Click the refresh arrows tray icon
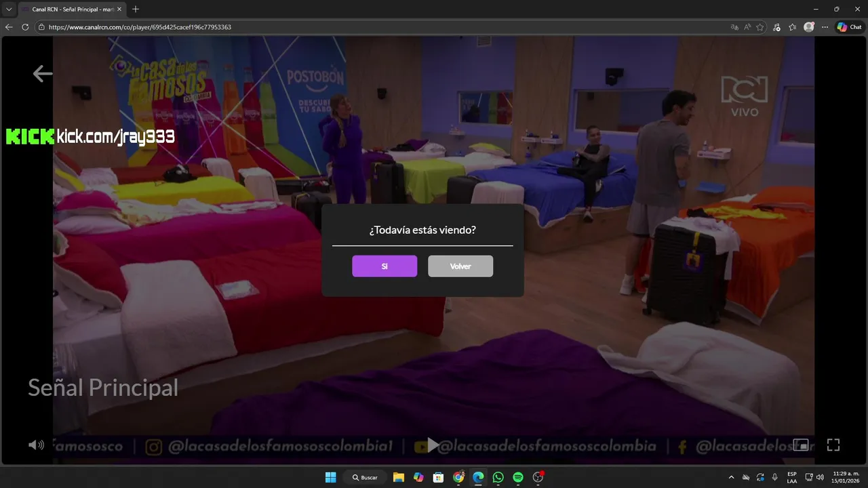Image resolution: width=868 pixels, height=488 pixels. 760,477
